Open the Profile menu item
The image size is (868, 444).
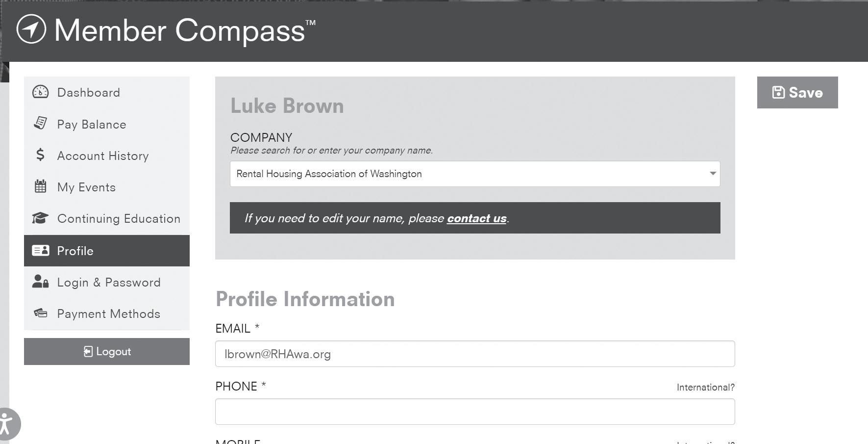[107, 251]
